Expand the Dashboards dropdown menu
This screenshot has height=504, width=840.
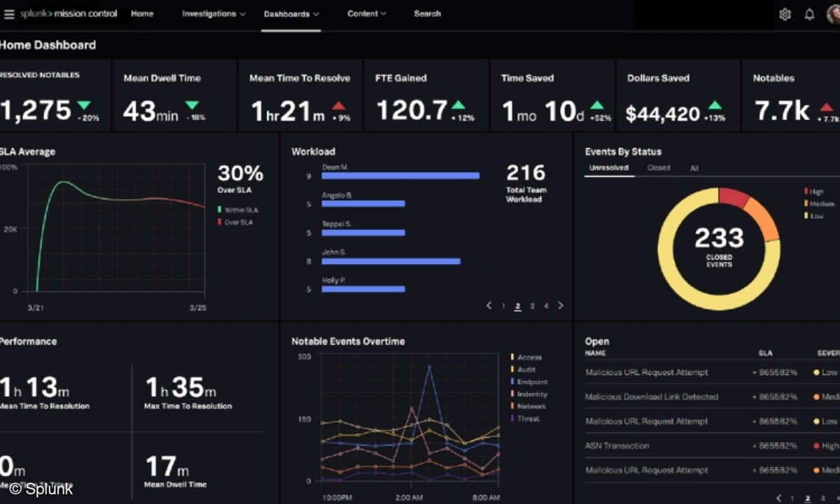tap(291, 14)
